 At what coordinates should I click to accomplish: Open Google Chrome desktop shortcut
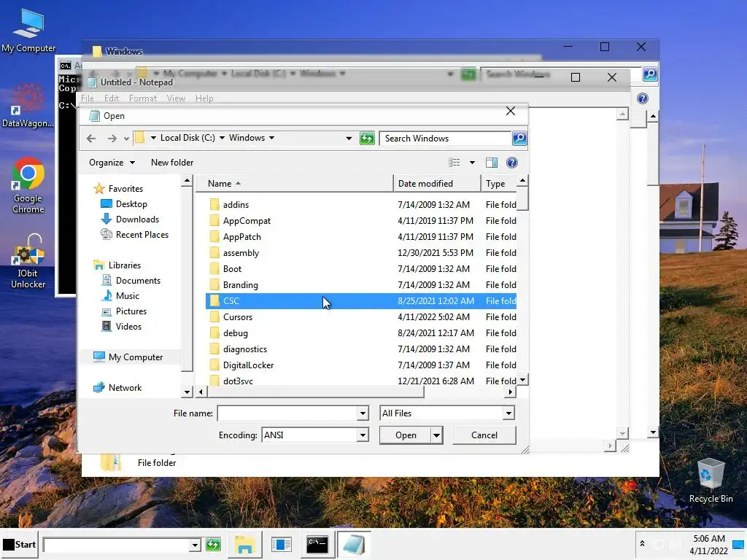pyautogui.click(x=28, y=186)
